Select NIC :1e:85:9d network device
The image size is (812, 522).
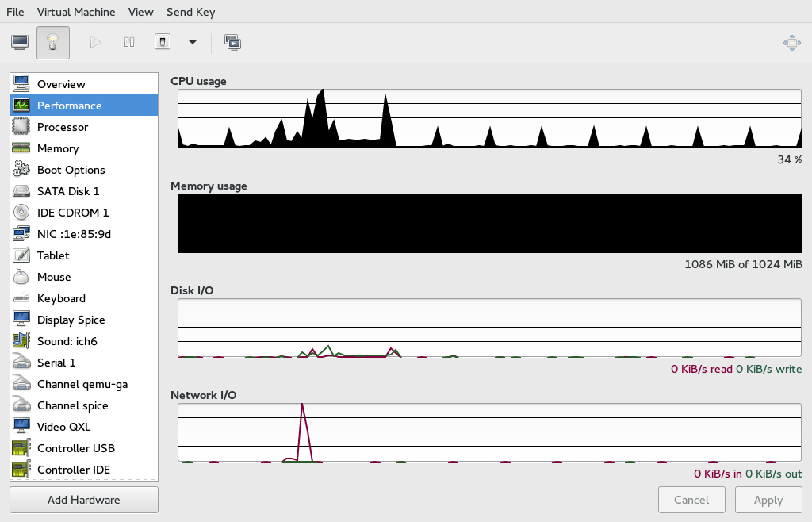point(74,234)
